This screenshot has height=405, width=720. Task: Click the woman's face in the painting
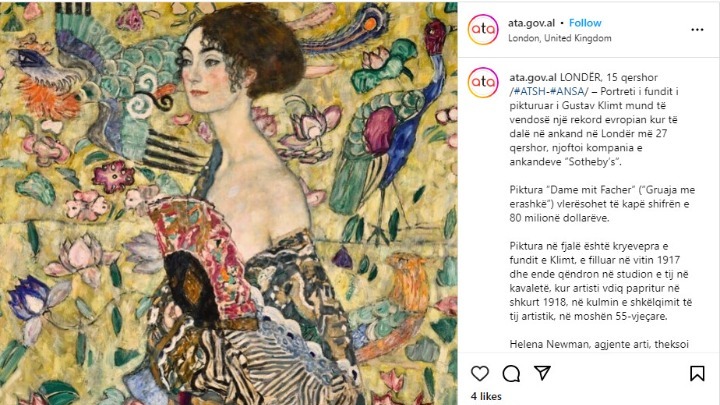203,71
